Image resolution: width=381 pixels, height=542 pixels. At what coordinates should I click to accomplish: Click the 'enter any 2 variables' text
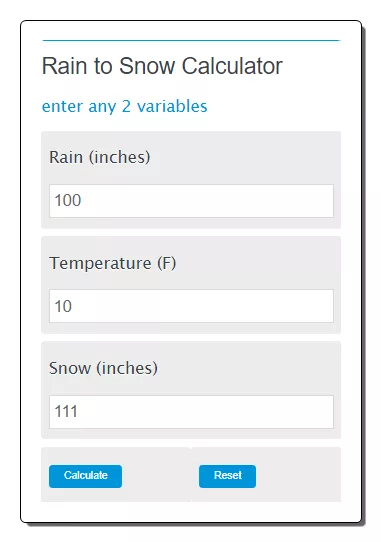pos(124,106)
